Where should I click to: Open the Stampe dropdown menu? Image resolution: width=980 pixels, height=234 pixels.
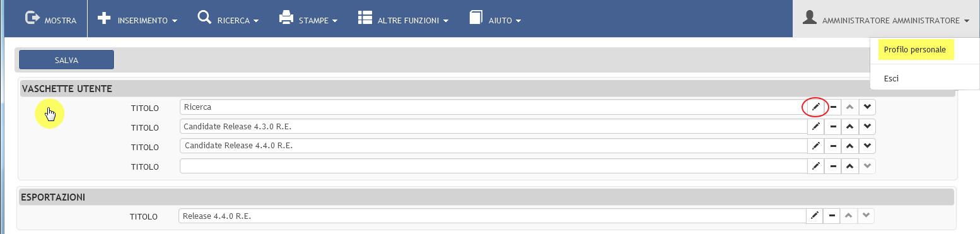308,19
